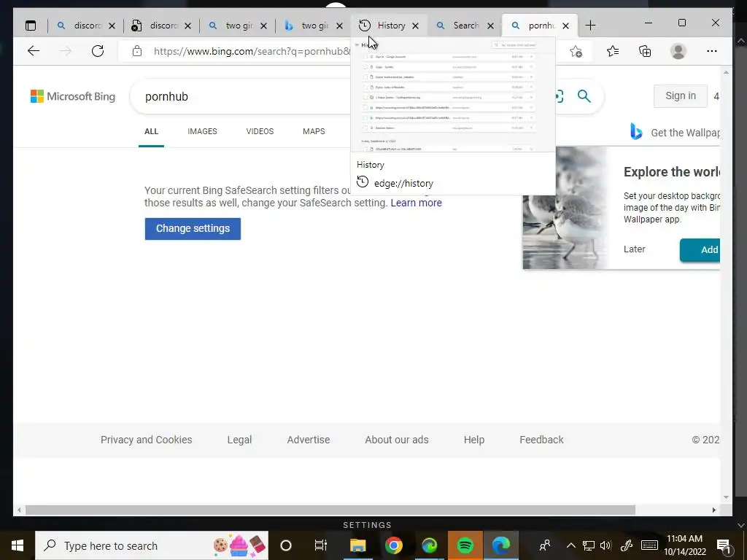The height and width of the screenshot is (560, 747).
Task: Switch to the History tab
Action: pos(390,26)
